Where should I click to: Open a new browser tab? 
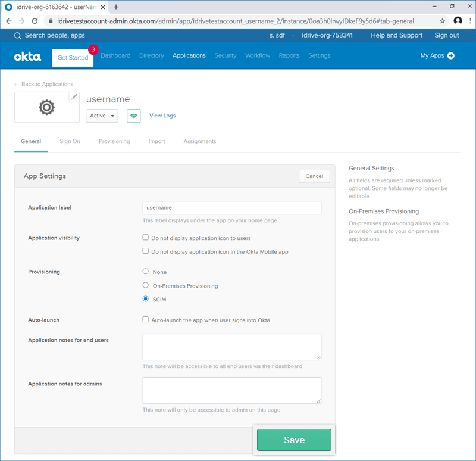(116, 7)
